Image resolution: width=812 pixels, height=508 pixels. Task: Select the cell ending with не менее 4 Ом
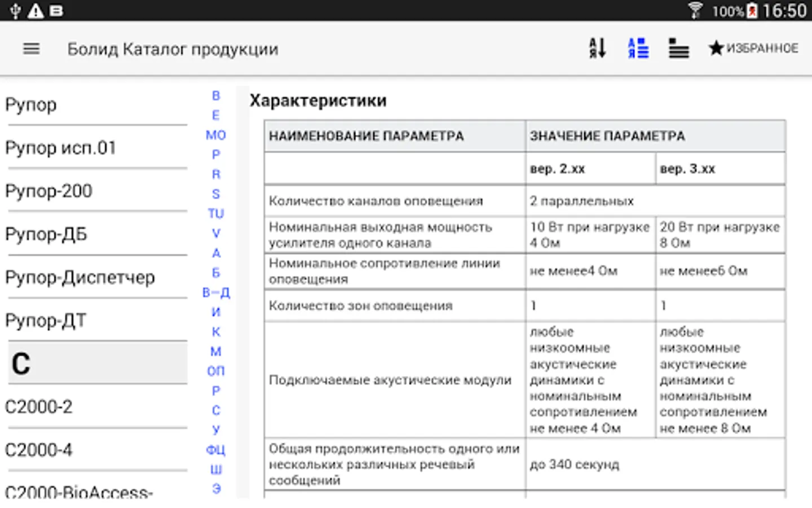pos(590,380)
